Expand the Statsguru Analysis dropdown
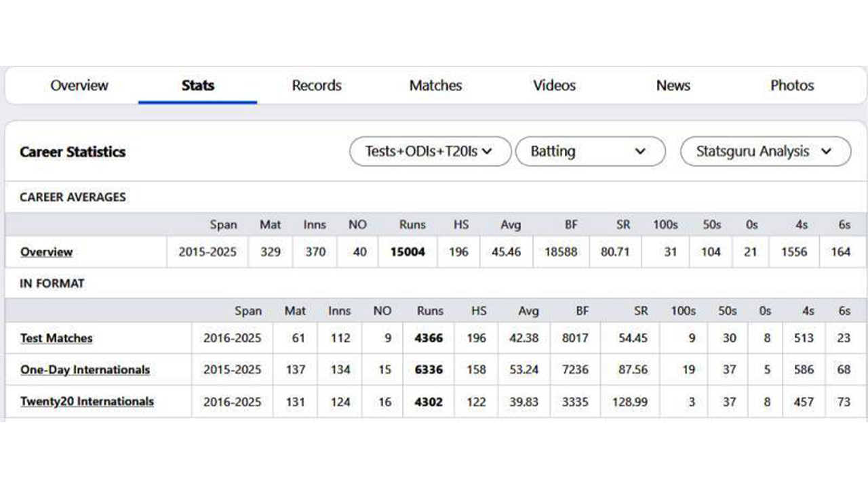The image size is (868, 488). coord(765,151)
